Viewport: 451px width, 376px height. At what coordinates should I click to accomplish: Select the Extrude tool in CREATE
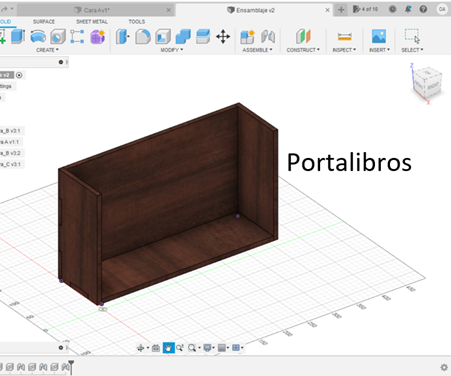[x=18, y=36]
